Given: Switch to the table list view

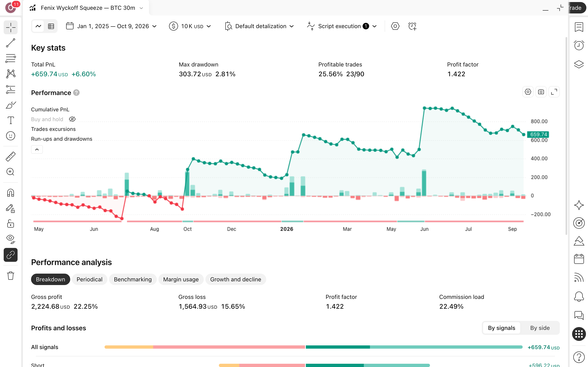Looking at the screenshot, I should click(x=51, y=26).
